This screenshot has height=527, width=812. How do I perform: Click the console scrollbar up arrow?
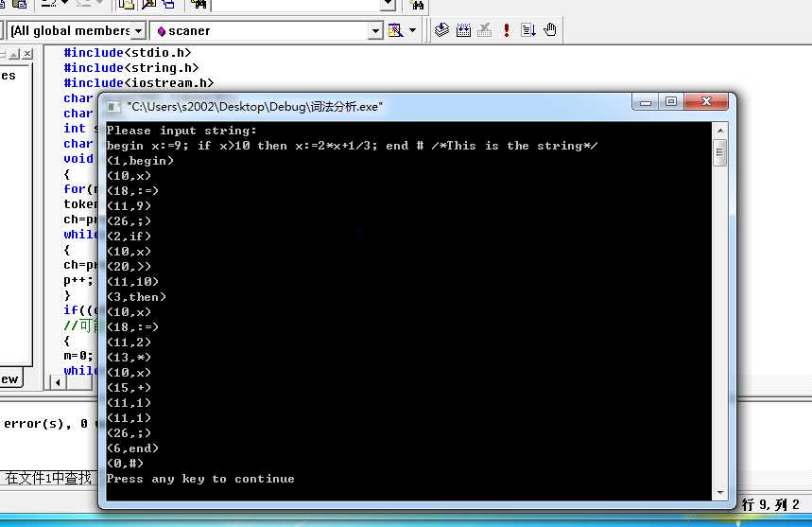(x=719, y=131)
